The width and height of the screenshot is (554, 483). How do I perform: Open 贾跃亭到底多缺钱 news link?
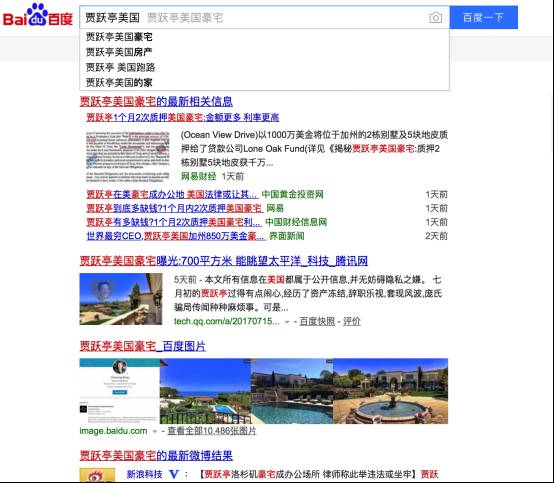click(x=175, y=208)
